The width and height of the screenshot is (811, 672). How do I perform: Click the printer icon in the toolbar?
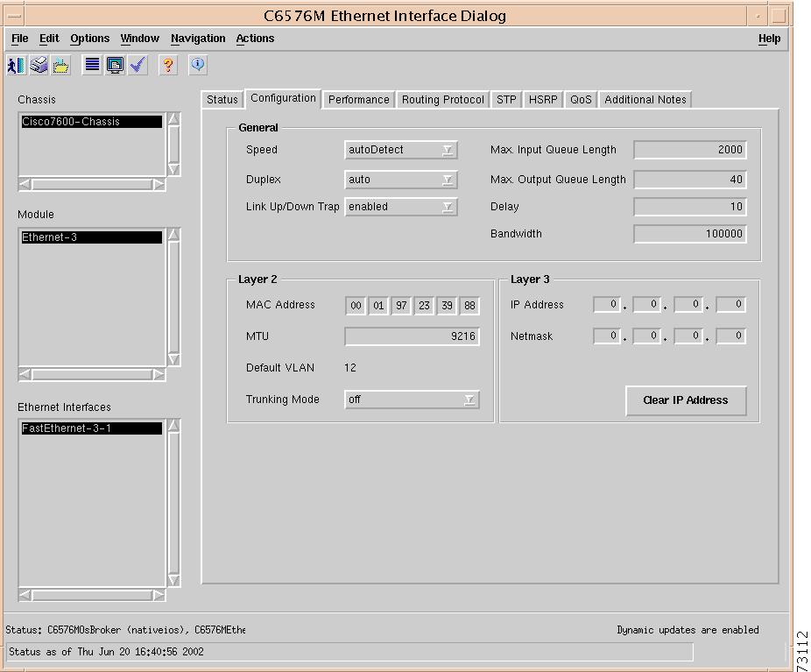coord(39,65)
